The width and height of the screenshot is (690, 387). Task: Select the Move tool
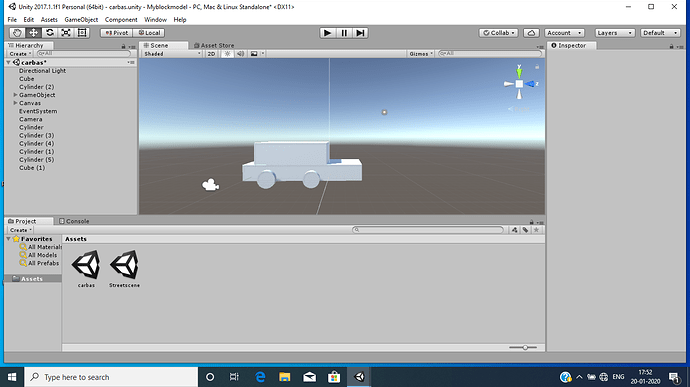pyautogui.click(x=33, y=33)
